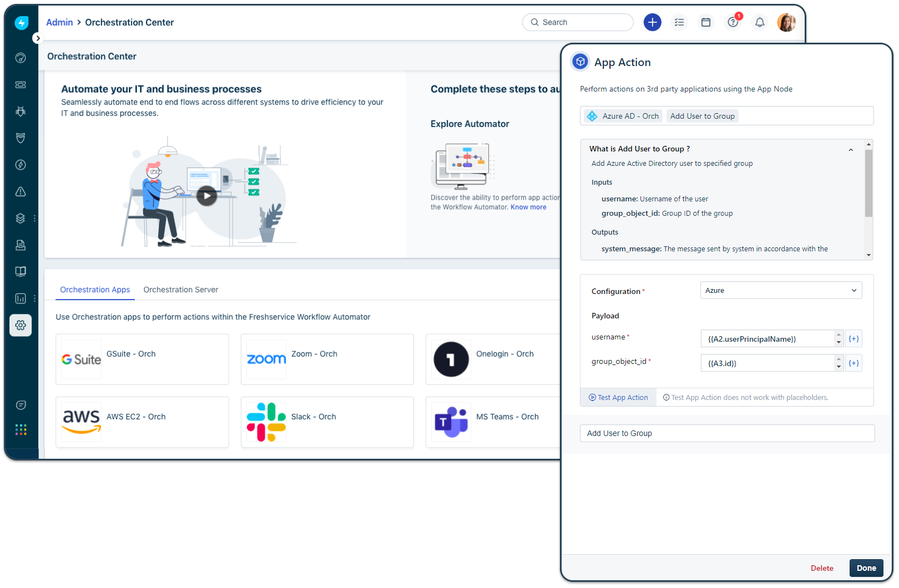Open the calendar icon in top bar

click(x=706, y=22)
